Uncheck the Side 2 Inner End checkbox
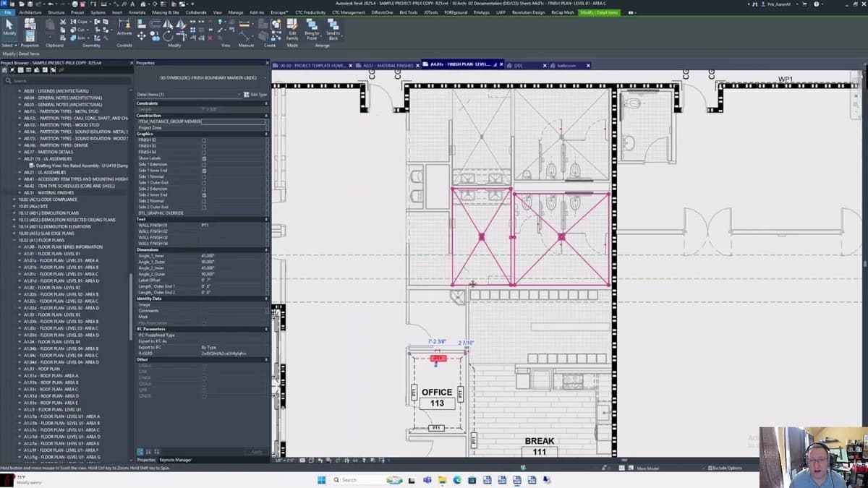 tap(204, 195)
